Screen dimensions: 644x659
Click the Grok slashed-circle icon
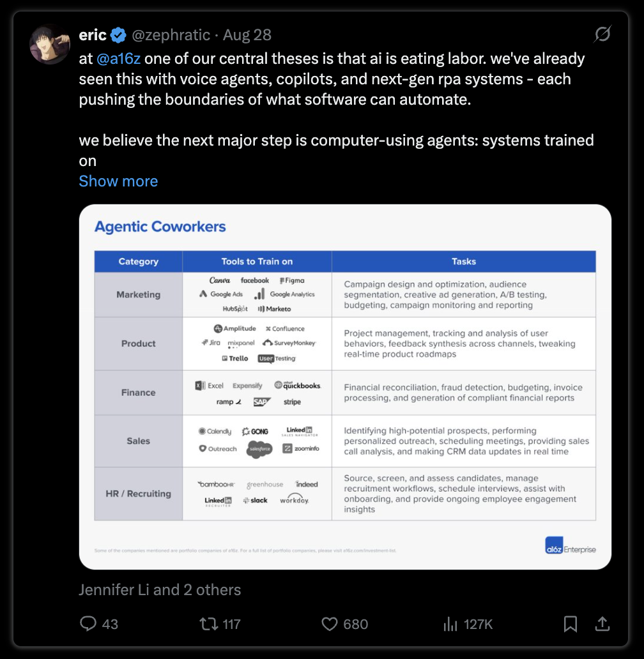tap(602, 34)
